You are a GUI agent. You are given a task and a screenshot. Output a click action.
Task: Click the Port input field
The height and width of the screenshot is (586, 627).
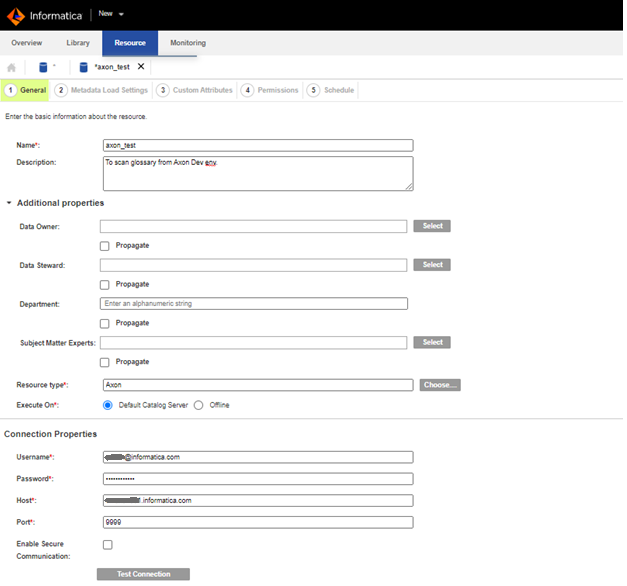(x=258, y=522)
